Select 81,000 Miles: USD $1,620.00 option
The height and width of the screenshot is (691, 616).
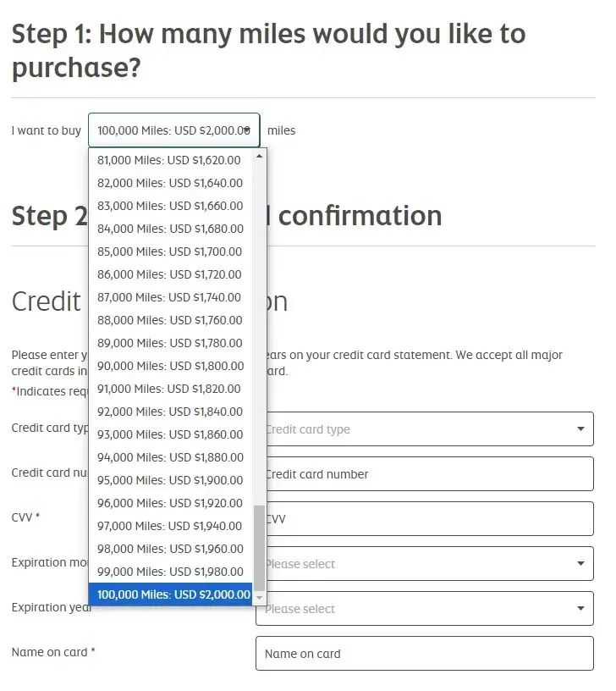click(x=169, y=160)
